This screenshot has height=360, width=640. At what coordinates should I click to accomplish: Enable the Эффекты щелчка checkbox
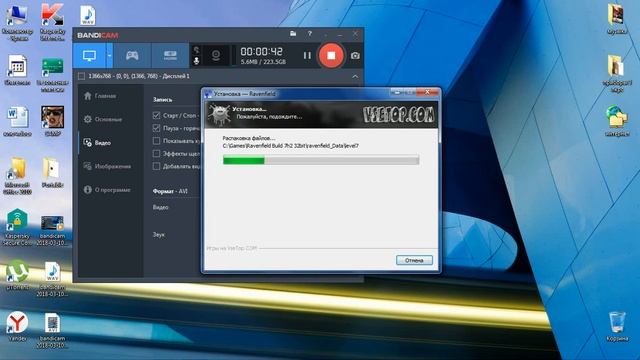click(156, 153)
